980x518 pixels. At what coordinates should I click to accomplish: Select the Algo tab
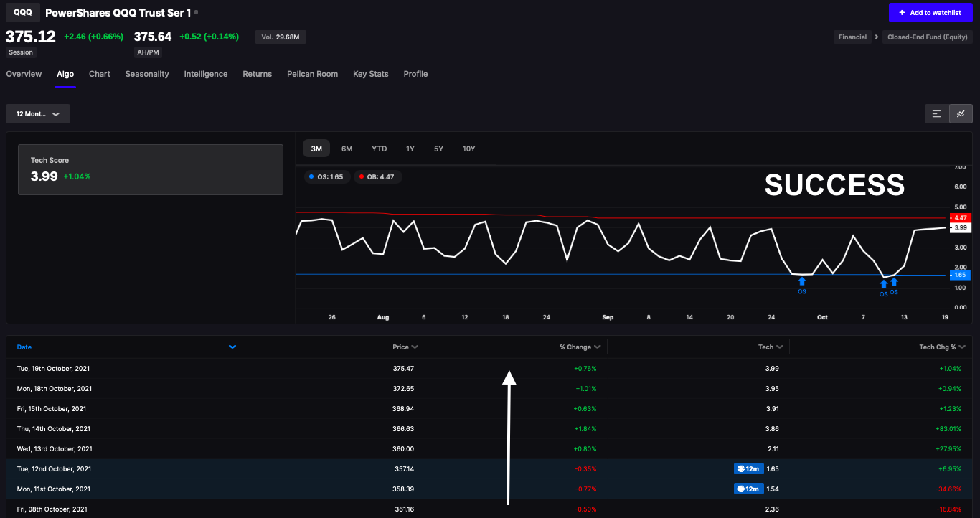coord(65,74)
